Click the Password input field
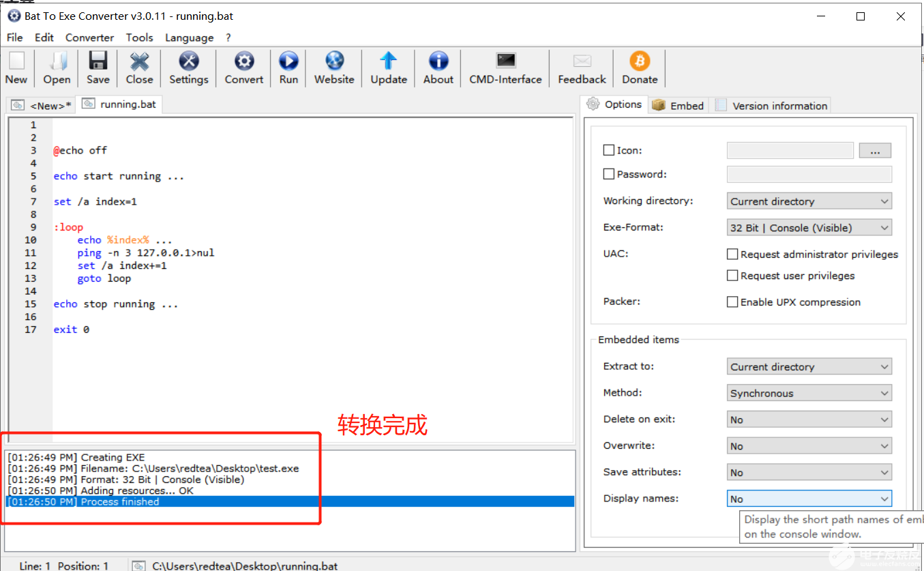 point(809,174)
